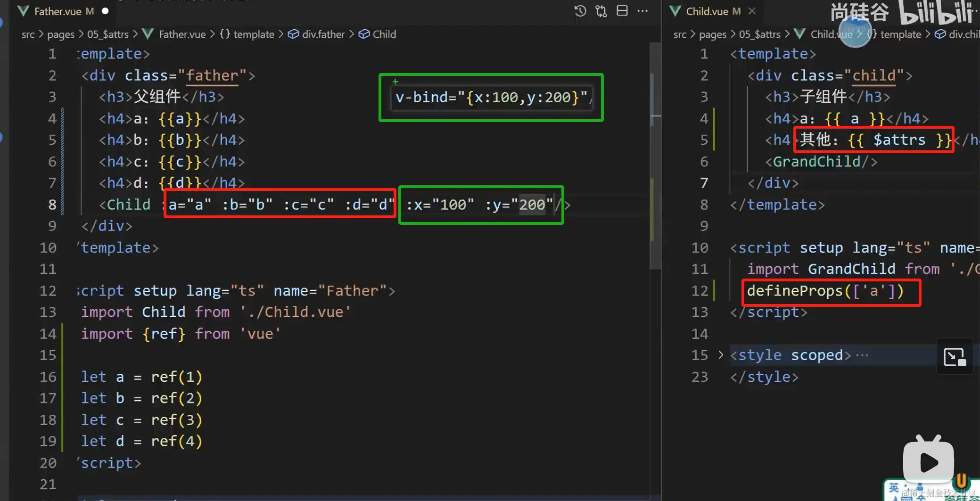
Task: Click line number 21 in Father.vue
Action: click(x=48, y=484)
